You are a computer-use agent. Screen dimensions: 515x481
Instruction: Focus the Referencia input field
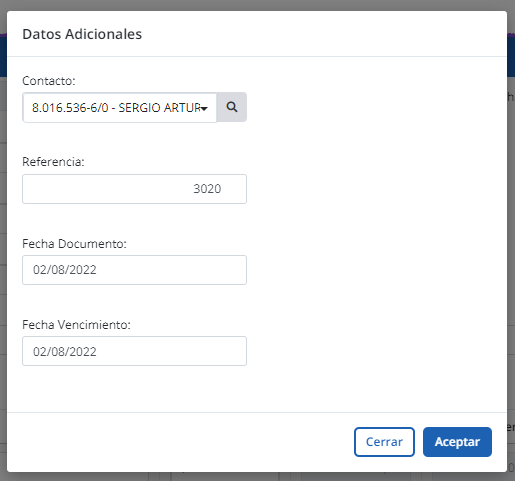point(134,189)
